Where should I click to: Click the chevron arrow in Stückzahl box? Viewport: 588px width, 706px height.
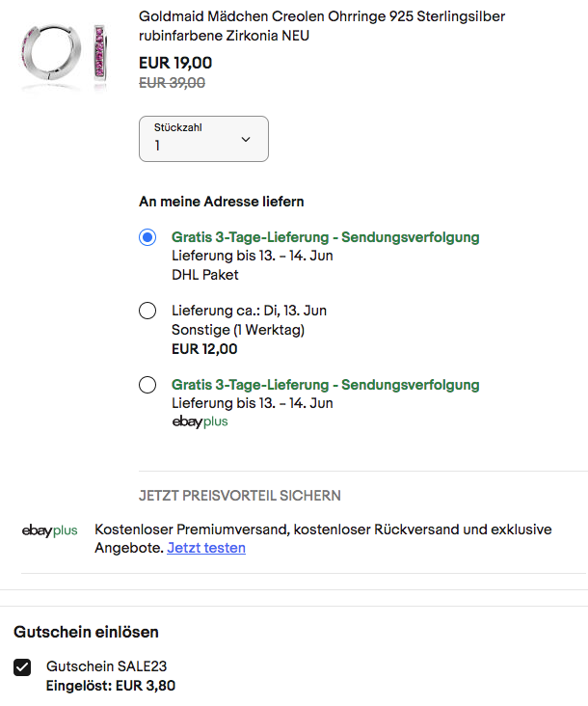(246, 139)
